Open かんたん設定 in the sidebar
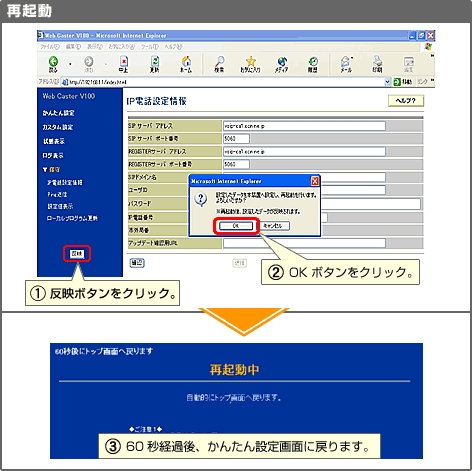The height and width of the screenshot is (471, 472). (x=58, y=113)
